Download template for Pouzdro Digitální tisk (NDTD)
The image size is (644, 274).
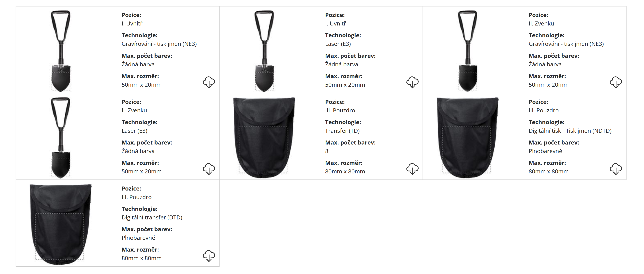coord(616,169)
